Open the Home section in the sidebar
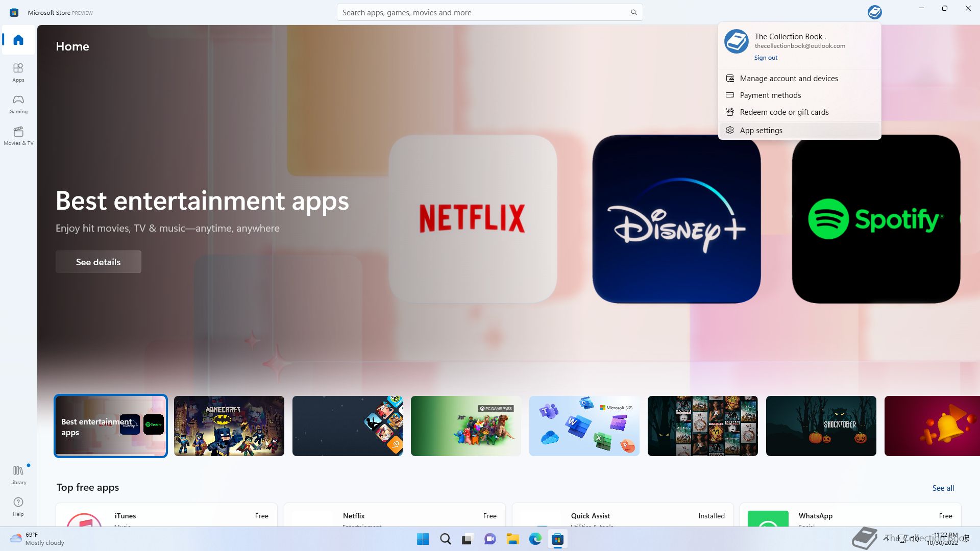This screenshot has width=980, height=551. pyautogui.click(x=18, y=40)
